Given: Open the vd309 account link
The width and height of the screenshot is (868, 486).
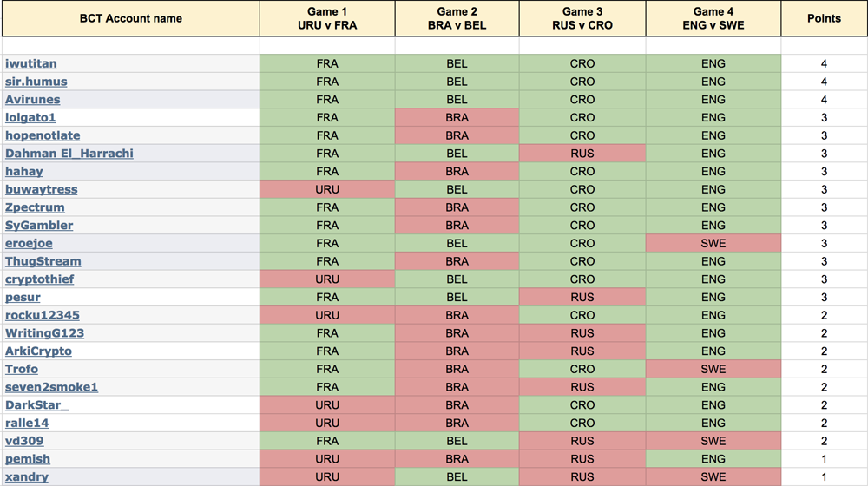Looking at the screenshot, I should click(24, 441).
